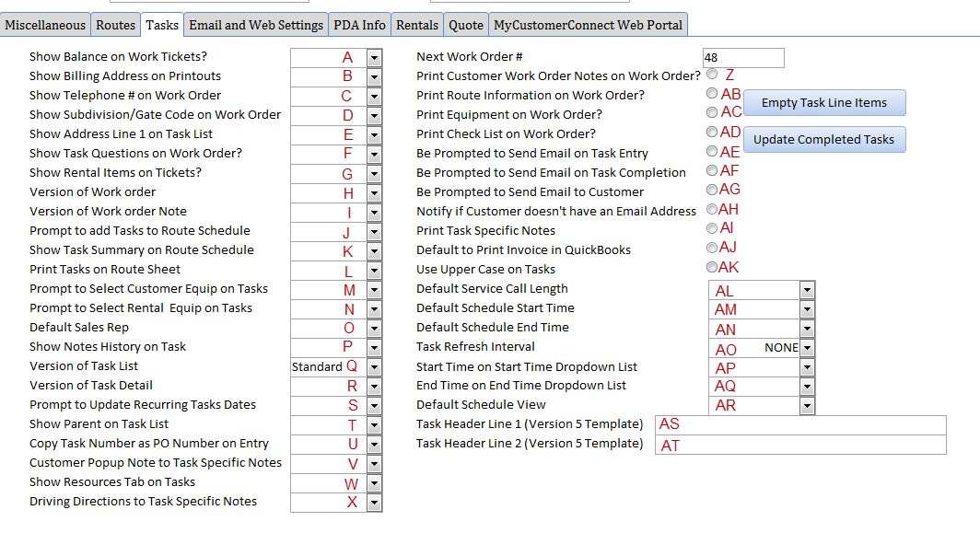This screenshot has height=533, width=980.
Task: Open Show Task Summary on Route Schedule dropdown
Action: 374,252
